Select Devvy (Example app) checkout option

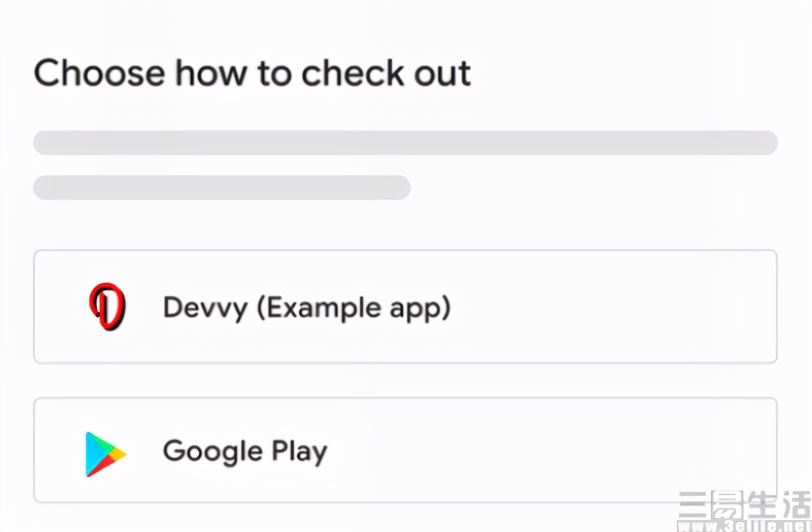pos(405,307)
